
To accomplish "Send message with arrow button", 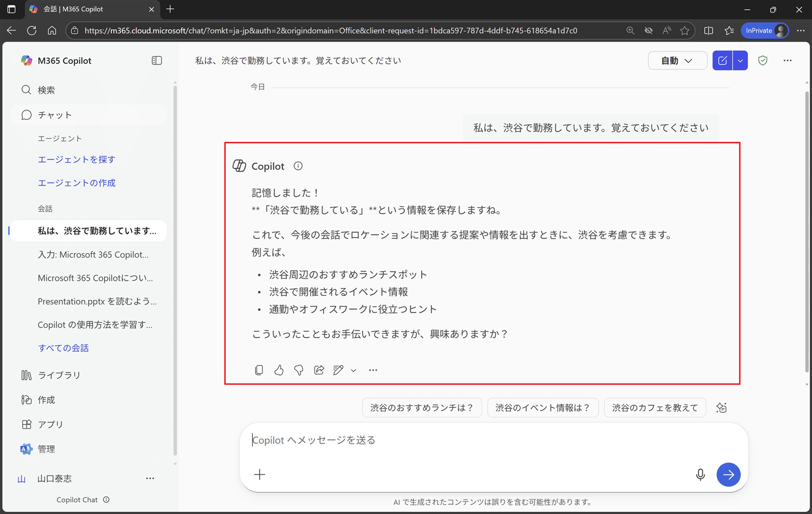I will click(729, 475).
